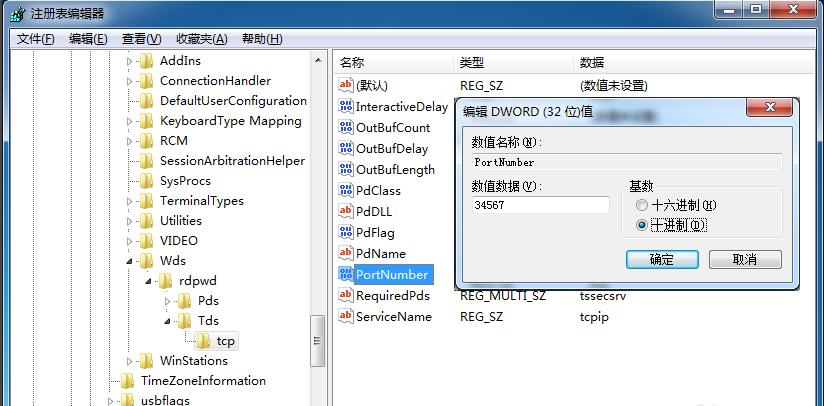
Task: Expand the ConnectionHandler tree node
Action: (x=130, y=81)
